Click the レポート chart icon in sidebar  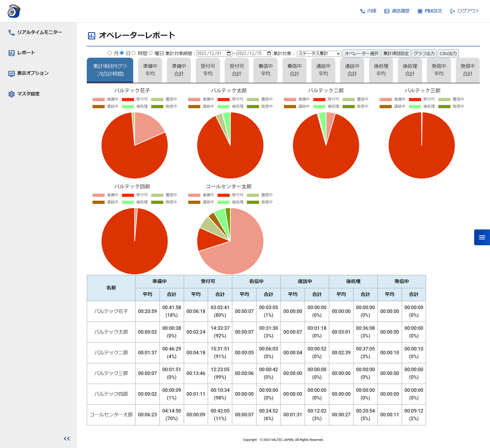pyautogui.click(x=11, y=53)
